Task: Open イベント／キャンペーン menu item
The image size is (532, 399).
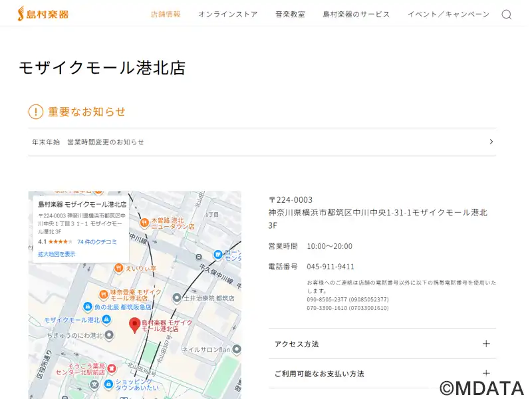Action: (x=448, y=14)
